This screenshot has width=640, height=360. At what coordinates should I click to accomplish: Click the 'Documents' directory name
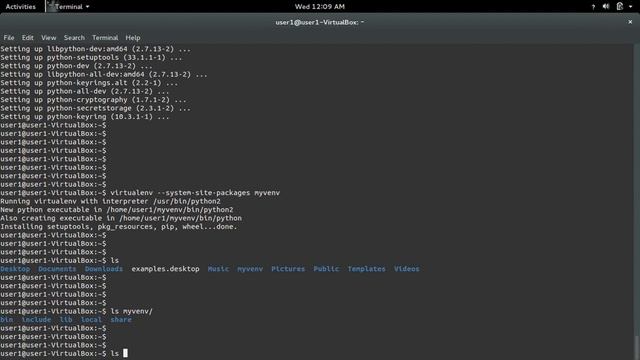coord(57,269)
